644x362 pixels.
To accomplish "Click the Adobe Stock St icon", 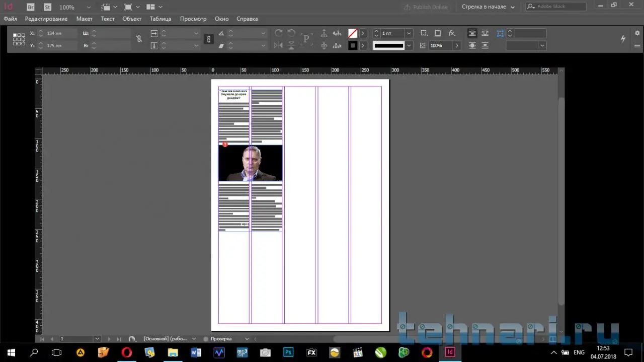I will (47, 7).
